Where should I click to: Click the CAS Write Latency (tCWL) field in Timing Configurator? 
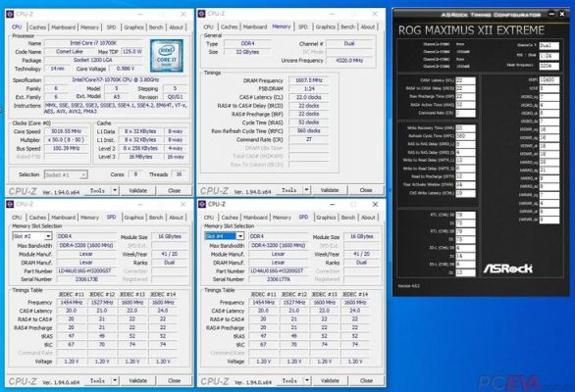click(x=465, y=193)
